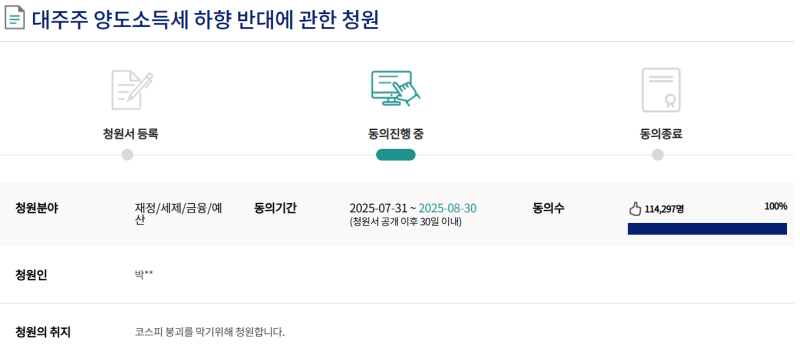Click the end date 2025-08-30
Viewport: 800px width, 360px height.
447,209
